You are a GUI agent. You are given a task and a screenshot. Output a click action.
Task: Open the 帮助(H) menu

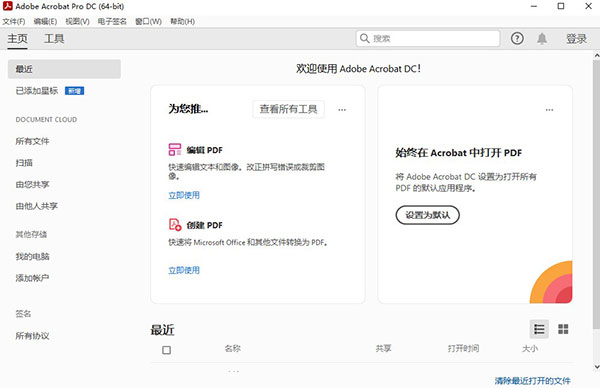tap(183, 21)
